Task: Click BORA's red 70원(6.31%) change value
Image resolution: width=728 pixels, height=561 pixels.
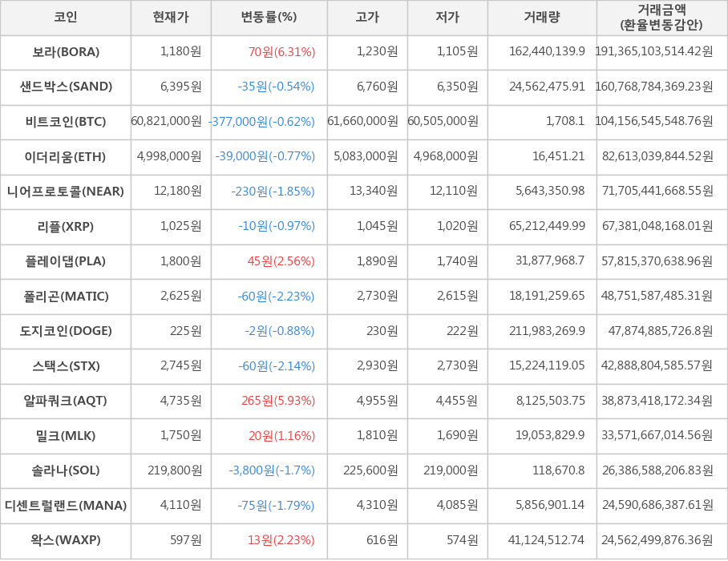Action: point(281,52)
